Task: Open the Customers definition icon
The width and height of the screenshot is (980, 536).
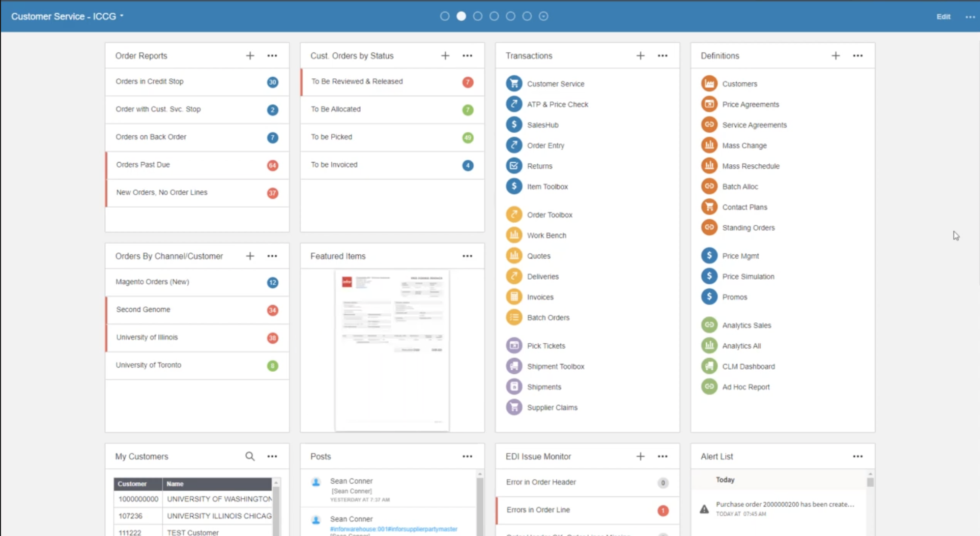Action: coord(709,83)
